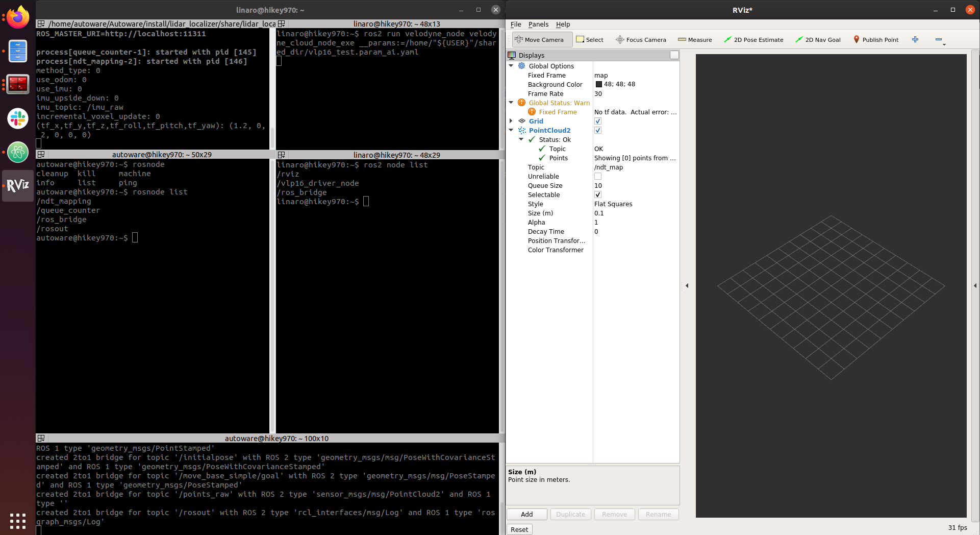Collapse the Global Options tree
This screenshot has height=535, width=980.
[x=511, y=66]
